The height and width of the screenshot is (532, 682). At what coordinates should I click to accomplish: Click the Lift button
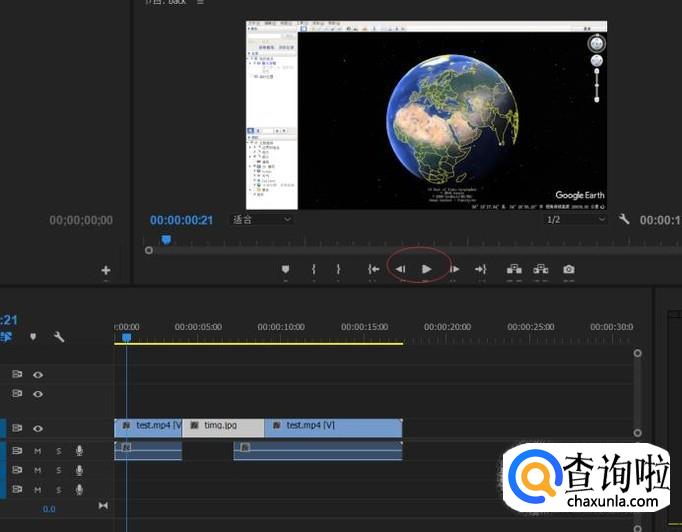(514, 269)
